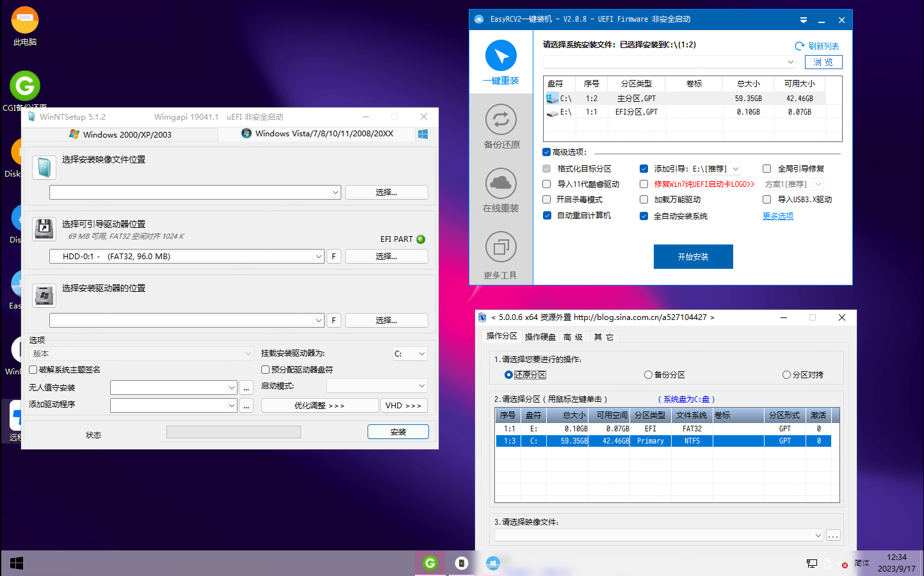Viewport: 924px width, 576px height.
Task: Click the EFI PART green status light
Action: [421, 239]
